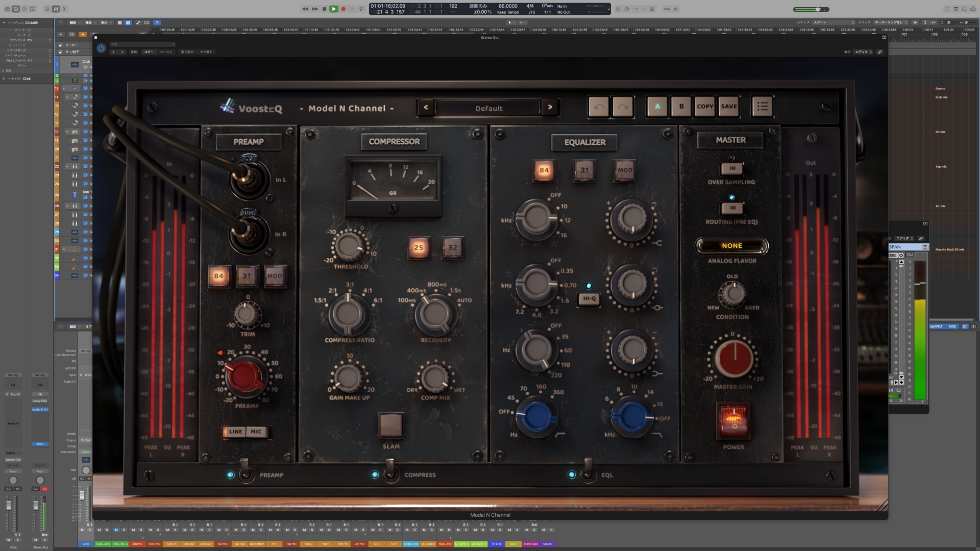The height and width of the screenshot is (551, 980).
Task: Open the Library icon in control bar
Action: pyautogui.click(x=8, y=9)
